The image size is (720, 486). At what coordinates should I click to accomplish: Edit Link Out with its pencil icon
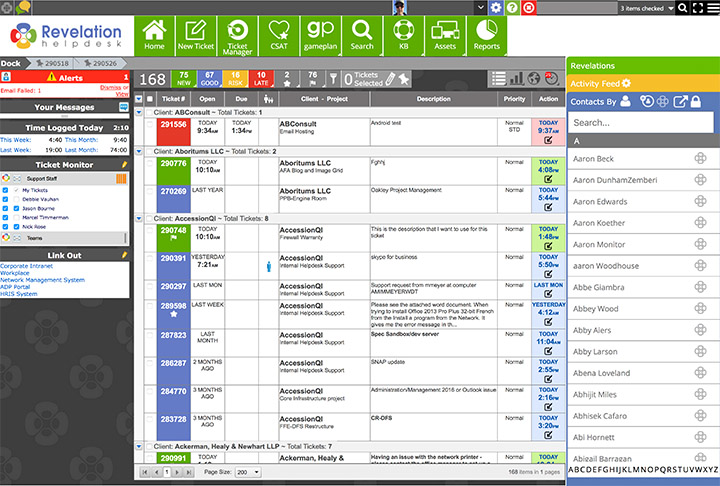(124, 255)
